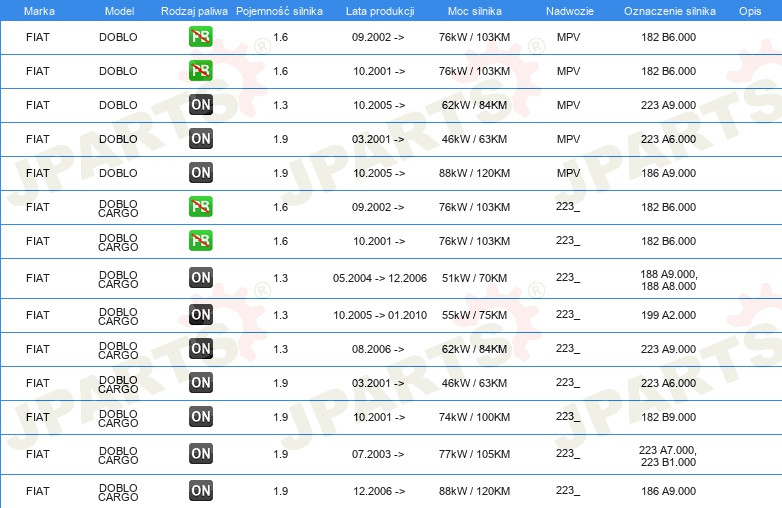Select 'DOBLO CARGO' in the 199 A2.000 row

[118, 316]
